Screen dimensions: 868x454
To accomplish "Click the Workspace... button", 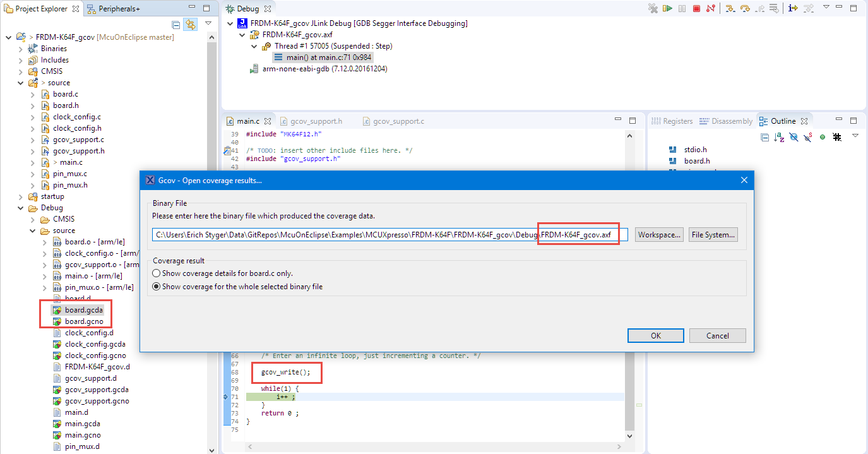I will pos(659,235).
